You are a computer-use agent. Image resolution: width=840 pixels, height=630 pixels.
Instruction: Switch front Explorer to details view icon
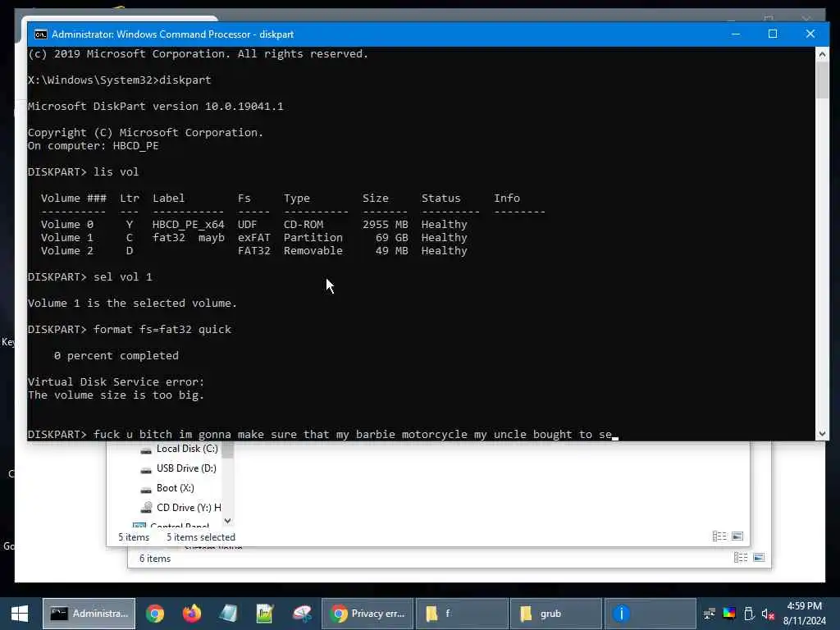pos(719,536)
